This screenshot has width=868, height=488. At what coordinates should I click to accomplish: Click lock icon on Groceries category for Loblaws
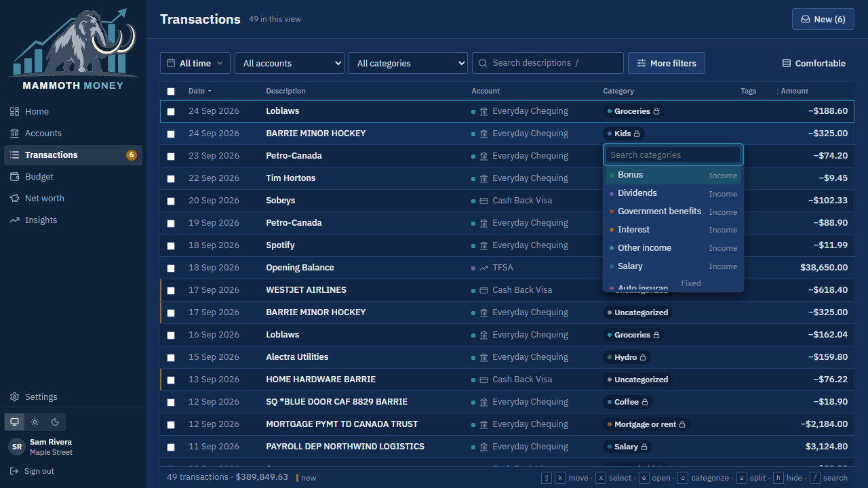tap(656, 111)
